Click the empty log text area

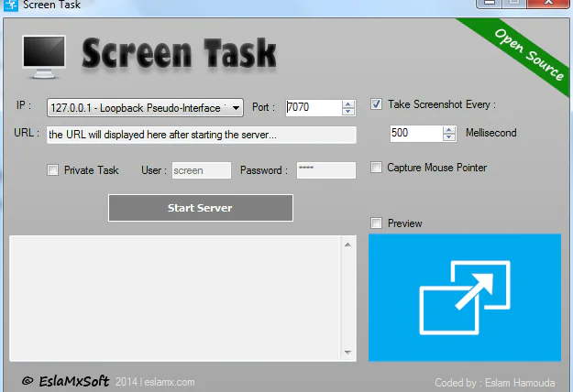[x=175, y=299]
